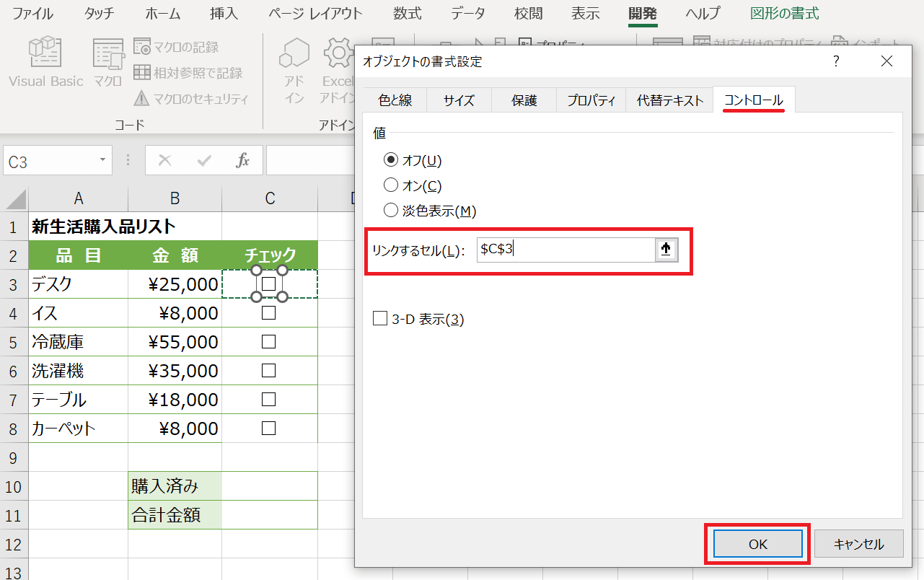Select the Mixed (淡色表示) radio button
Screen dimensions: 924x580
pos(391,211)
